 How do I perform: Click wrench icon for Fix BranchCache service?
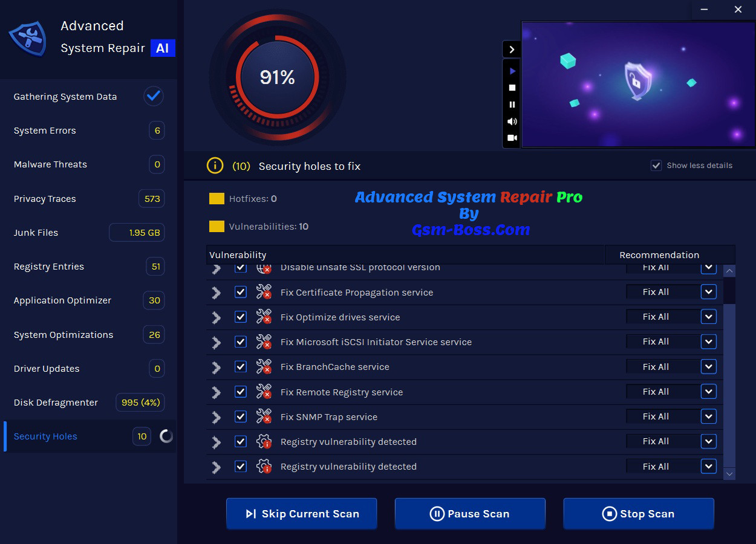[x=264, y=366]
